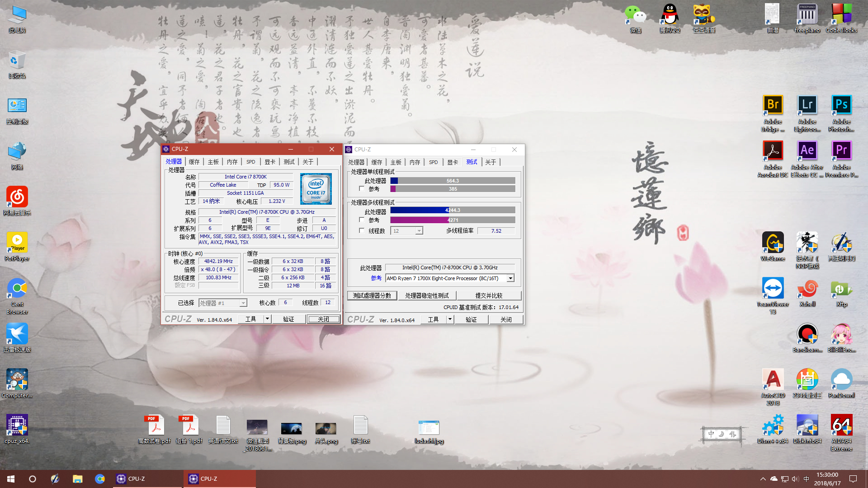Open 工具 dropdown arrow in right CPU-Z

[450, 319]
